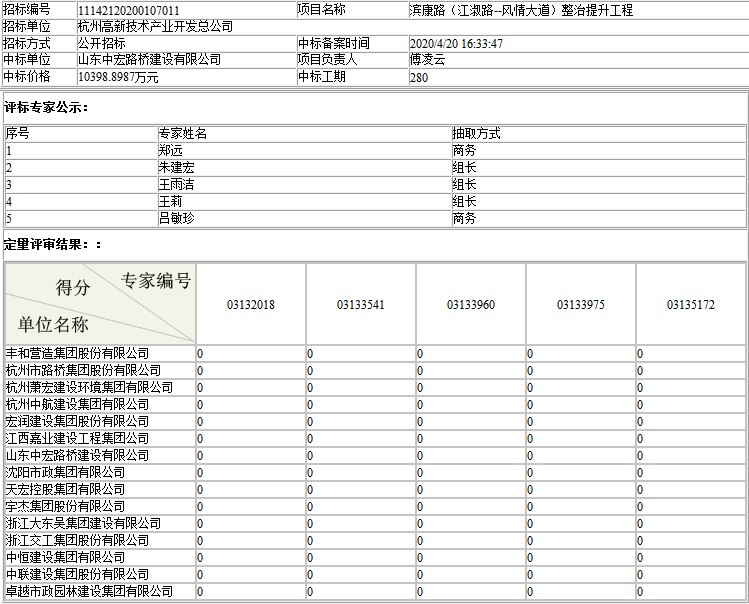Image resolution: width=749 pixels, height=604 pixels.
Task: Select company 中恒建设集团有限公司
Action: pyautogui.click(x=65, y=558)
